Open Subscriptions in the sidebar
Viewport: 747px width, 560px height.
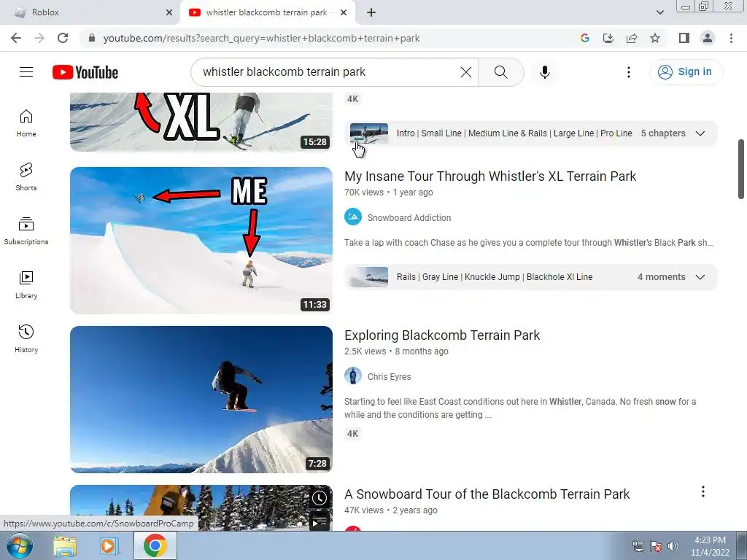[x=26, y=231]
